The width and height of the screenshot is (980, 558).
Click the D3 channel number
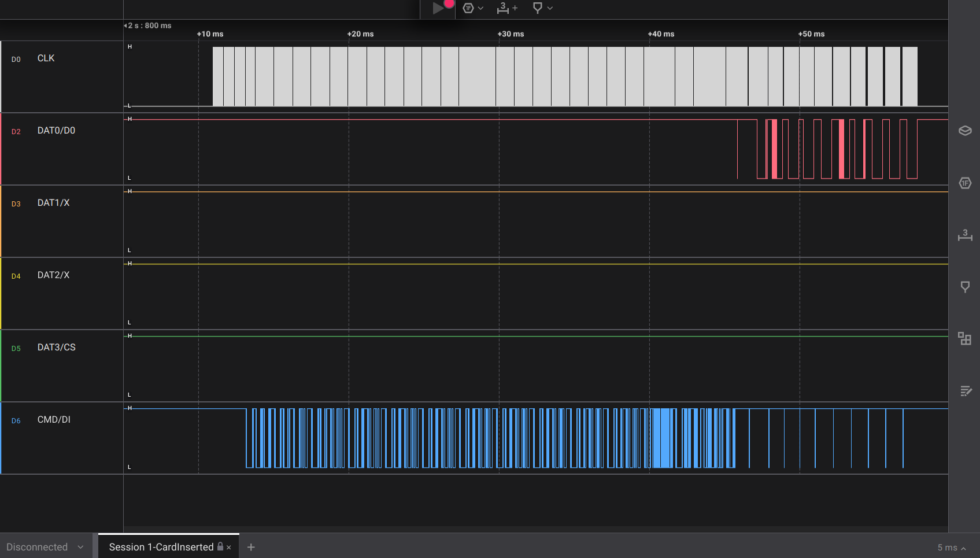point(16,204)
